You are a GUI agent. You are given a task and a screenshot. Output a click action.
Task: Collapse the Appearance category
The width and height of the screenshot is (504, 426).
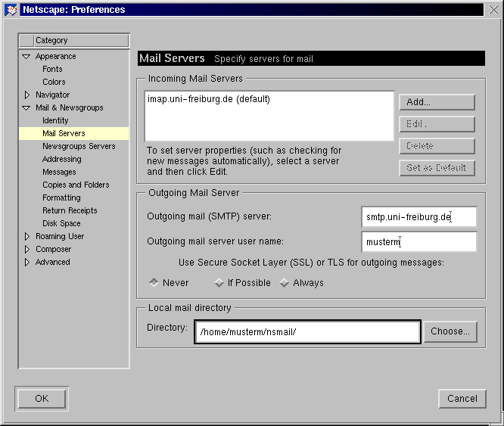pos(26,57)
